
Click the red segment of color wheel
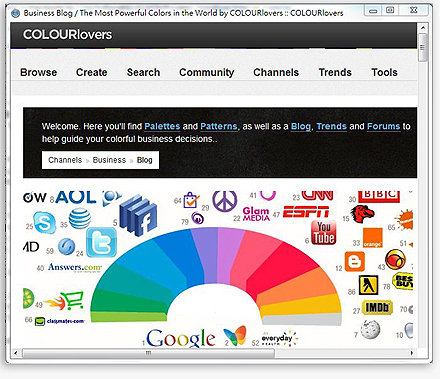point(283,269)
